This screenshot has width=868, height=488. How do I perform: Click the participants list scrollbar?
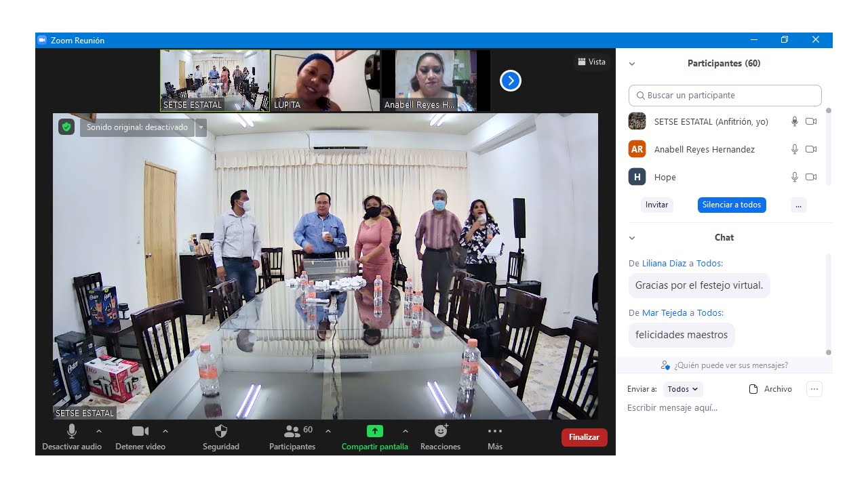[x=829, y=146]
